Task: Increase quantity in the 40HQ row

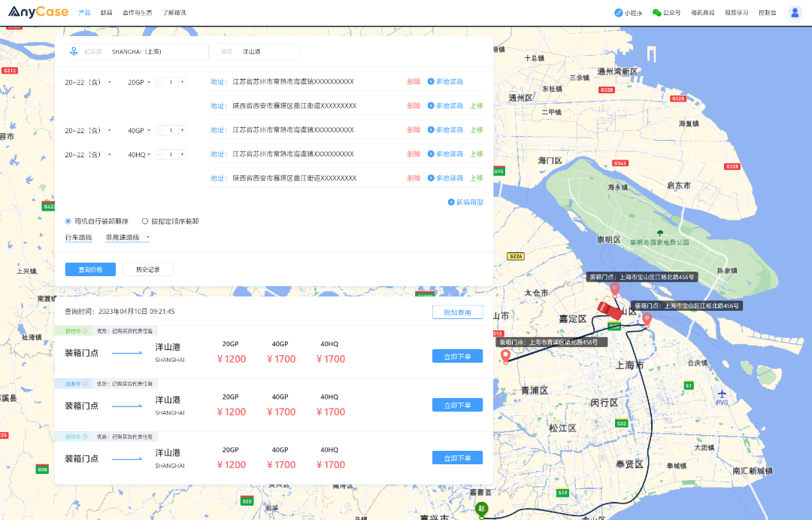Action: tap(182, 154)
